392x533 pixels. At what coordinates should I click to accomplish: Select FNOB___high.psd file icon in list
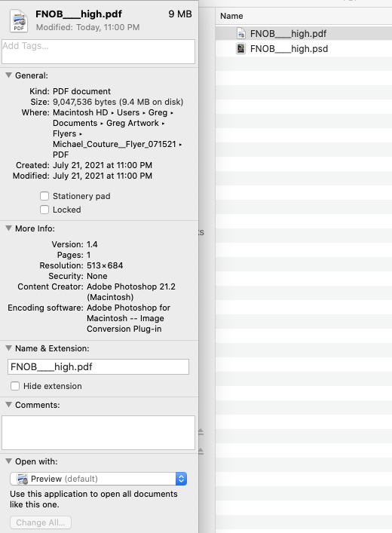pyautogui.click(x=241, y=48)
